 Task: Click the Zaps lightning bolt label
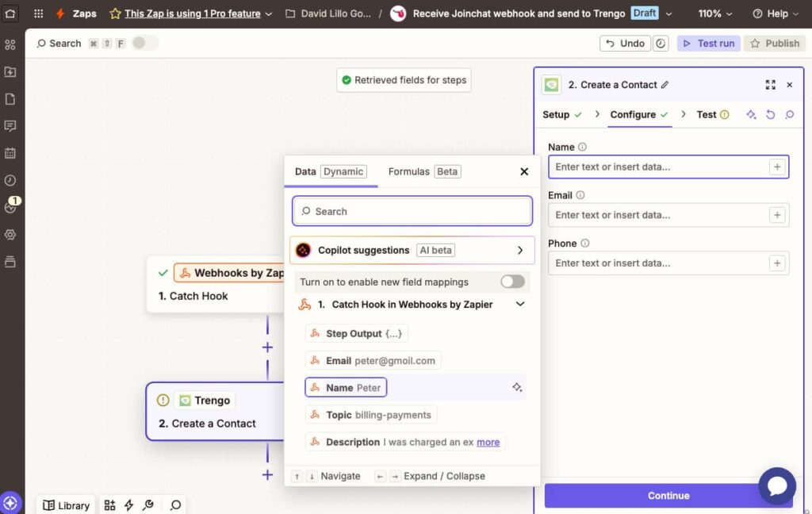[x=76, y=13]
